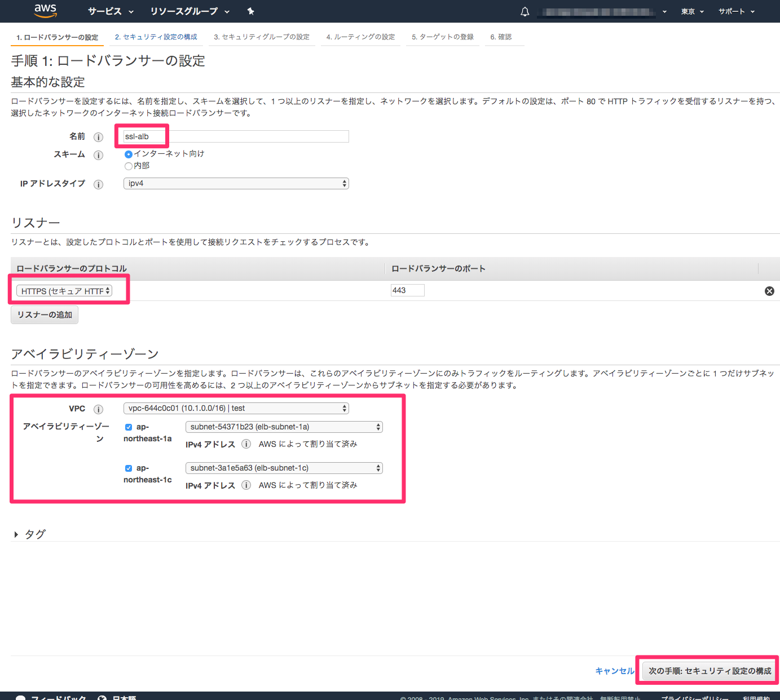Toggle the ap-northeast-1a checkbox

128,427
